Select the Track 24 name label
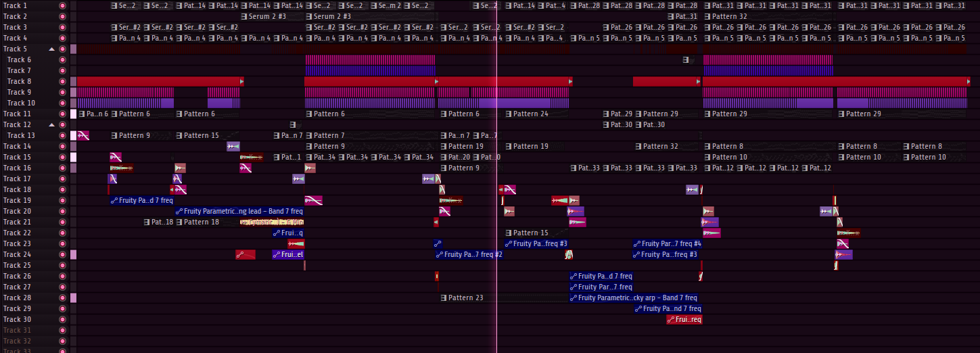980x353 pixels. click(x=17, y=254)
